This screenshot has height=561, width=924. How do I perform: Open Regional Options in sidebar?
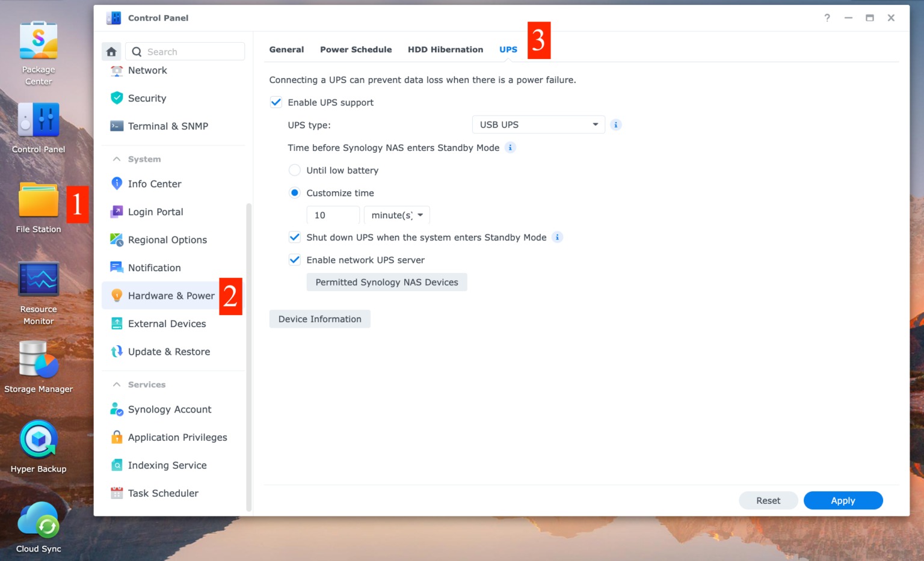pyautogui.click(x=173, y=239)
